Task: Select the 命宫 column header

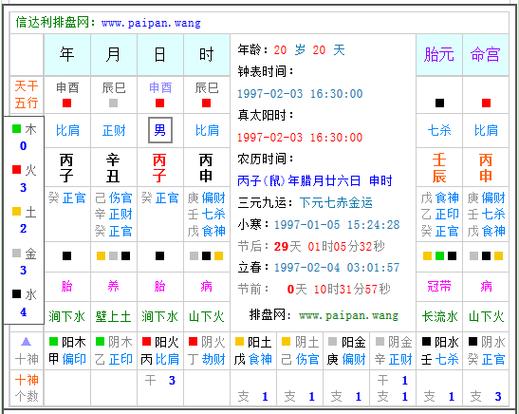Action: pyautogui.click(x=485, y=55)
